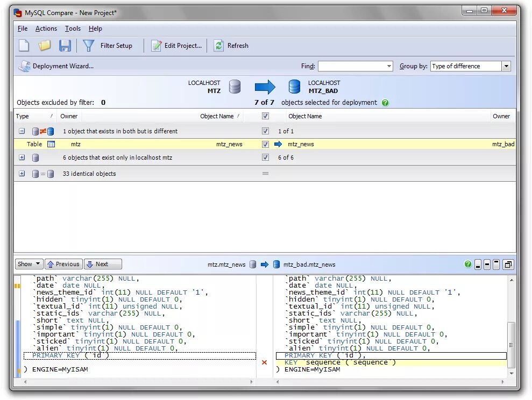Click the different-objects group icon

(42, 131)
